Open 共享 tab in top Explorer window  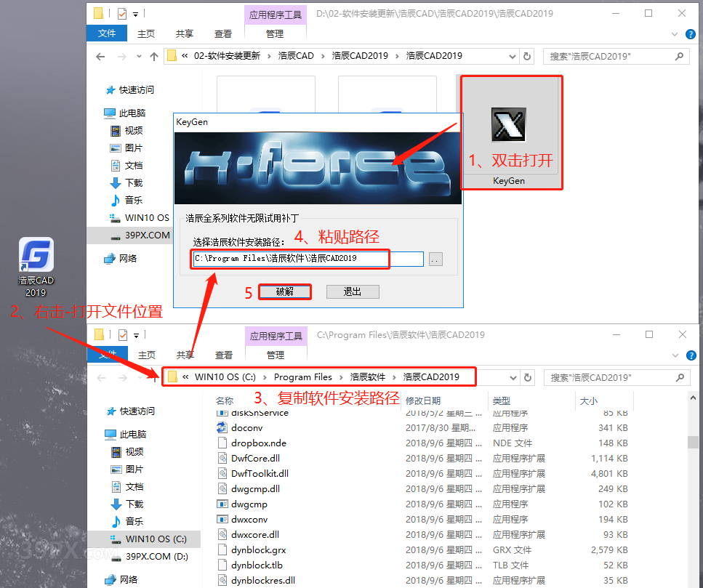click(x=184, y=33)
